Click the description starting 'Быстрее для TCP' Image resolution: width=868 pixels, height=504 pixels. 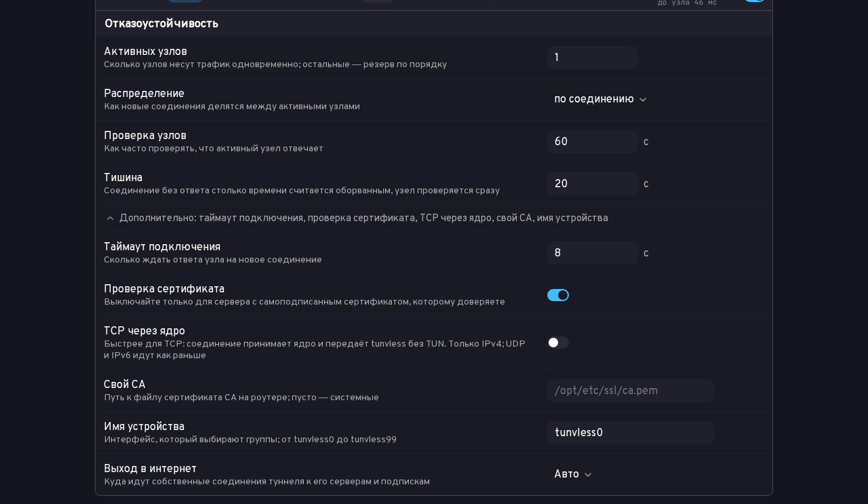[315, 350]
